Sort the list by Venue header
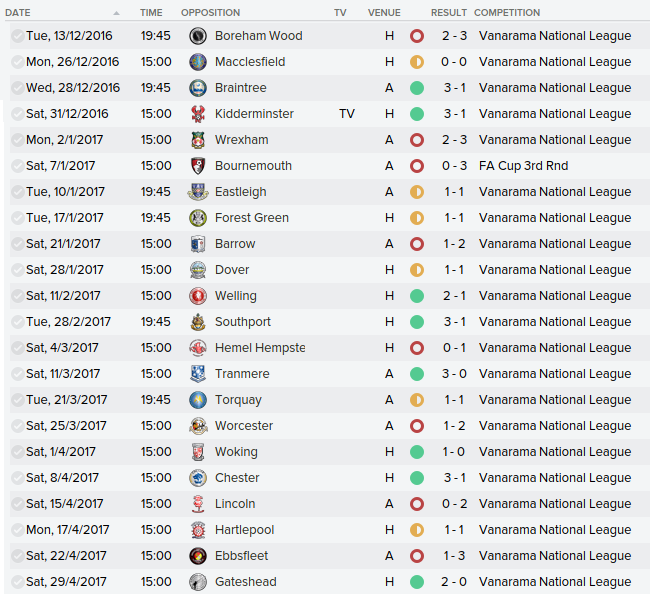This screenshot has height=595, width=650. click(x=384, y=13)
